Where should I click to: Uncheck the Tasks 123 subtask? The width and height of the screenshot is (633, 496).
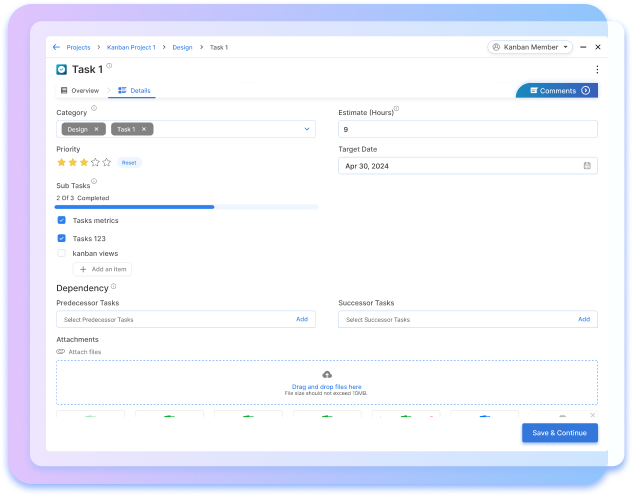pos(62,238)
